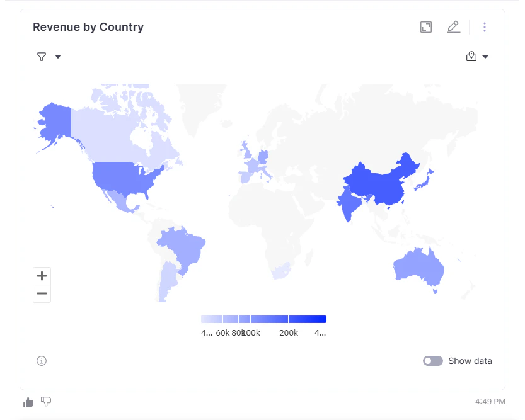Open the map layer dropdown arrow
This screenshot has width=525, height=420.
[x=485, y=56]
